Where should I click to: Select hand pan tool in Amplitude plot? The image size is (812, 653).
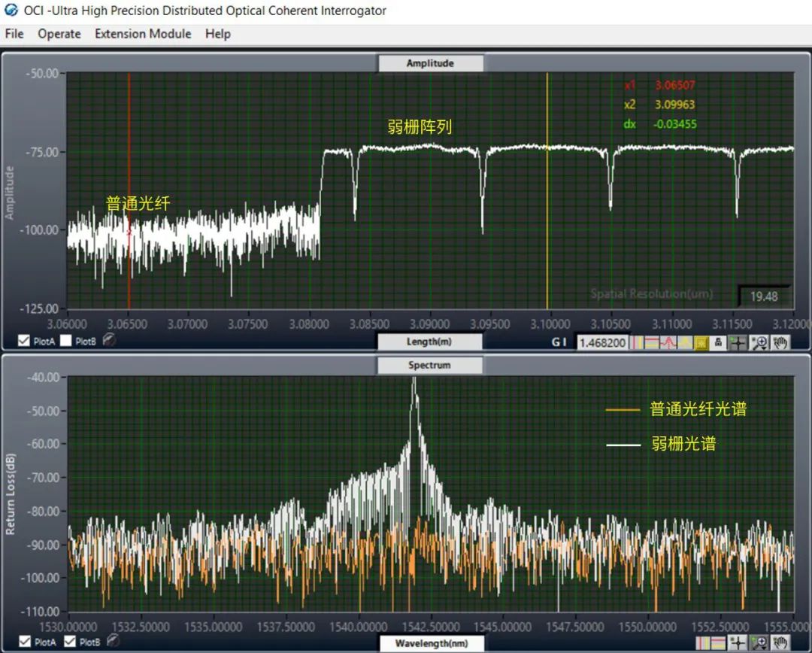coord(780,342)
